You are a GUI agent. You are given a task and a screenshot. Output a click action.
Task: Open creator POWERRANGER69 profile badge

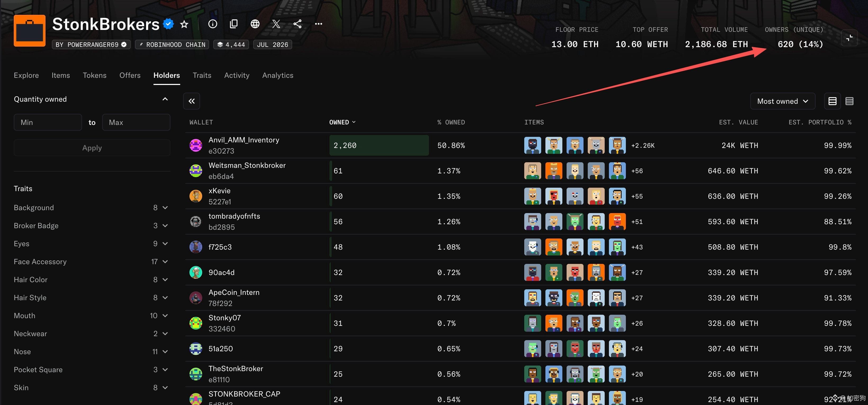(x=91, y=44)
